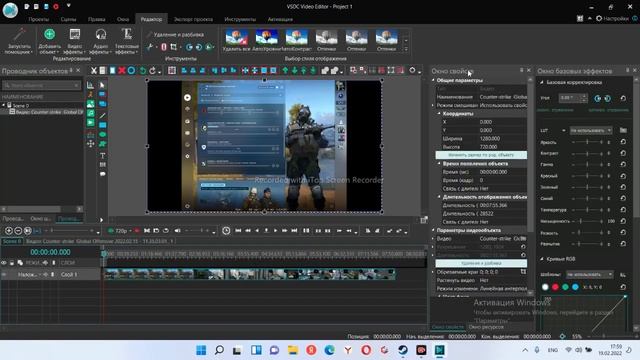Click the Remove all styles thumbnail

(x=237, y=40)
